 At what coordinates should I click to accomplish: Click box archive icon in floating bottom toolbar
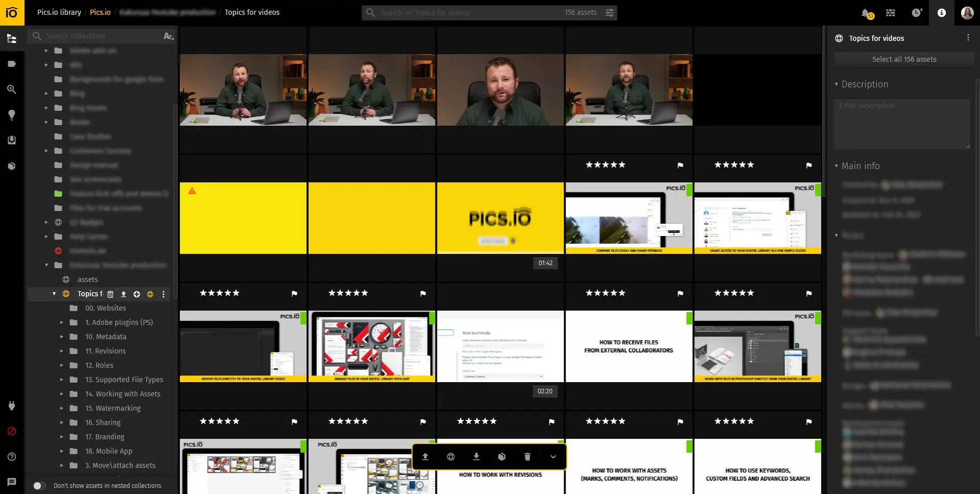point(502,457)
